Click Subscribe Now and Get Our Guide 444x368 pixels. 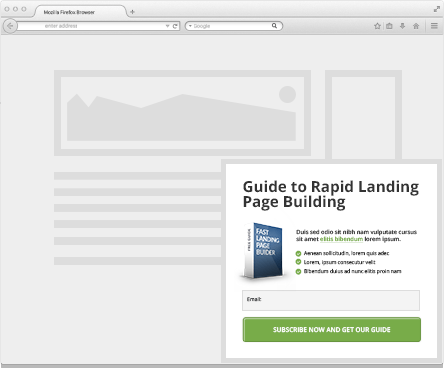coord(332,330)
